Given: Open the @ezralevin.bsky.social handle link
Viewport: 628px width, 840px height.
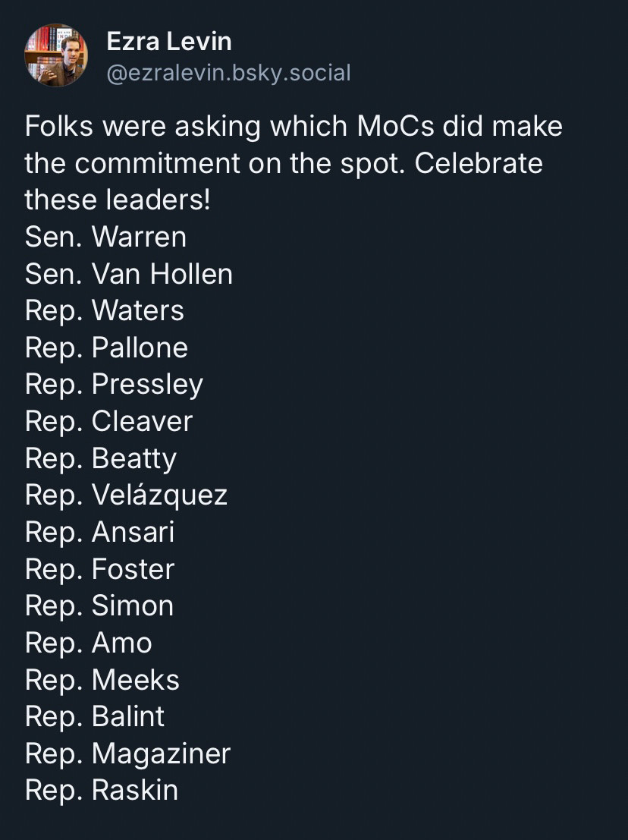Looking at the screenshot, I should point(228,73).
